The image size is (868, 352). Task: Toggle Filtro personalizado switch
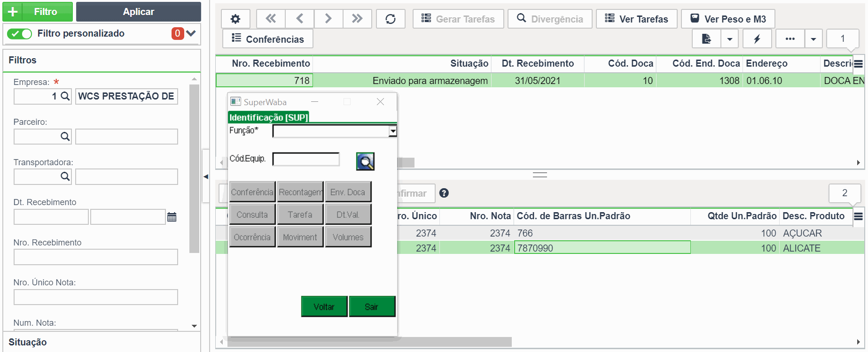pyautogui.click(x=19, y=33)
